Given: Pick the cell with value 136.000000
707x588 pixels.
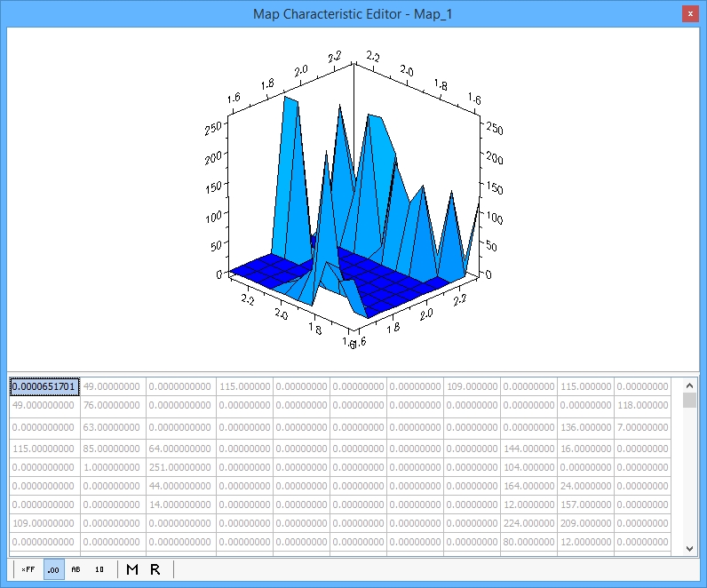Looking at the screenshot, I should tap(585, 427).
